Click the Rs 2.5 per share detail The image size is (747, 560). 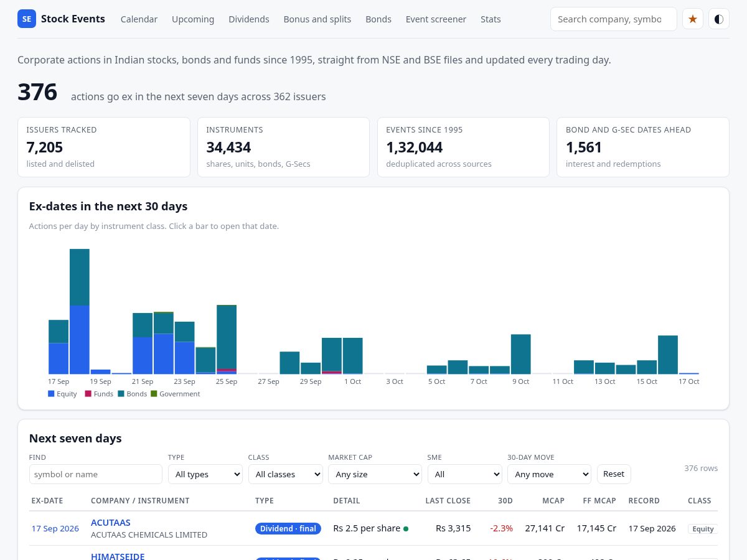coord(367,528)
